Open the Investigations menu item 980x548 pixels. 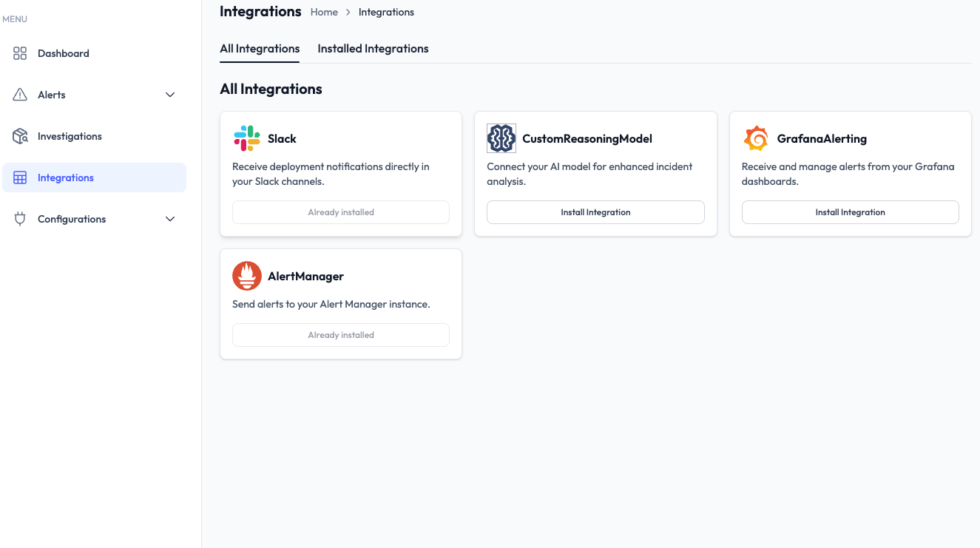point(70,136)
